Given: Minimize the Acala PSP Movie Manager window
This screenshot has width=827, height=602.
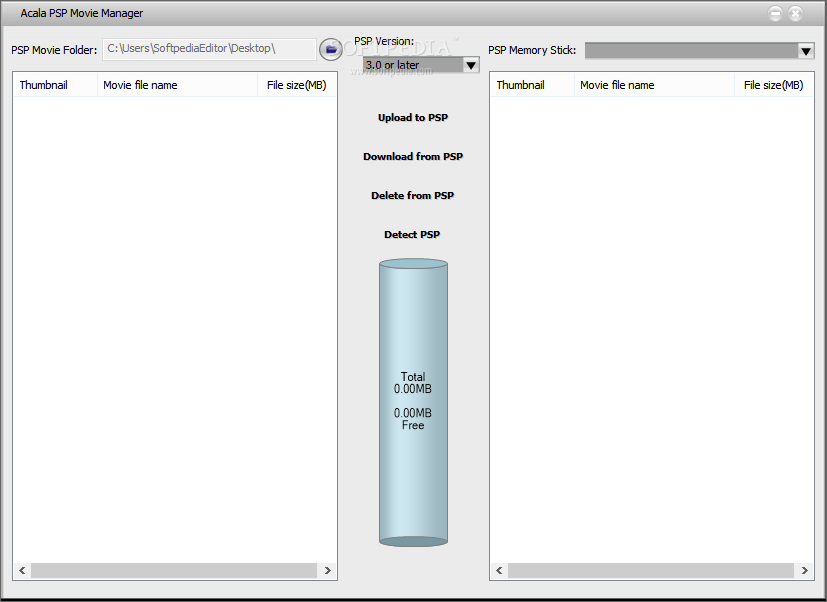Looking at the screenshot, I should (x=775, y=14).
